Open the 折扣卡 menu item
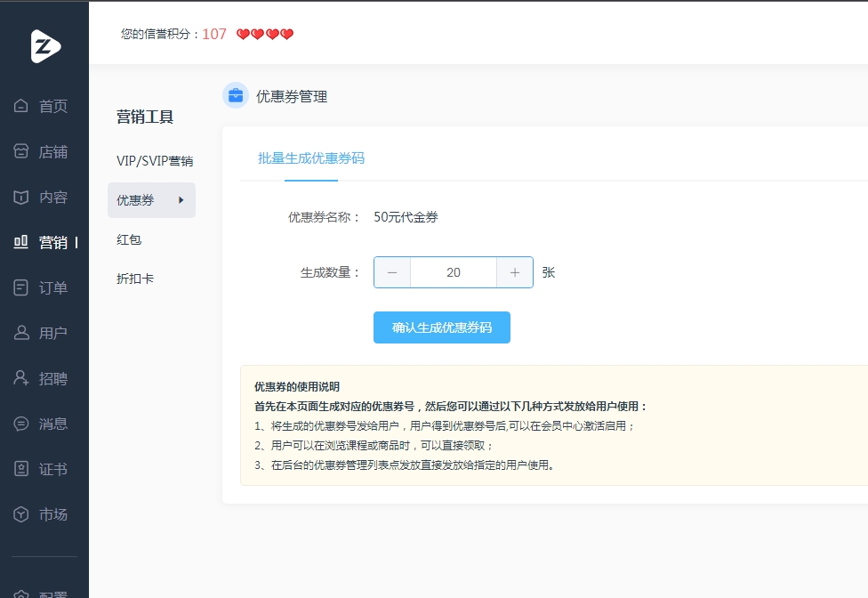Viewport: 868px width, 598px height. (135, 279)
